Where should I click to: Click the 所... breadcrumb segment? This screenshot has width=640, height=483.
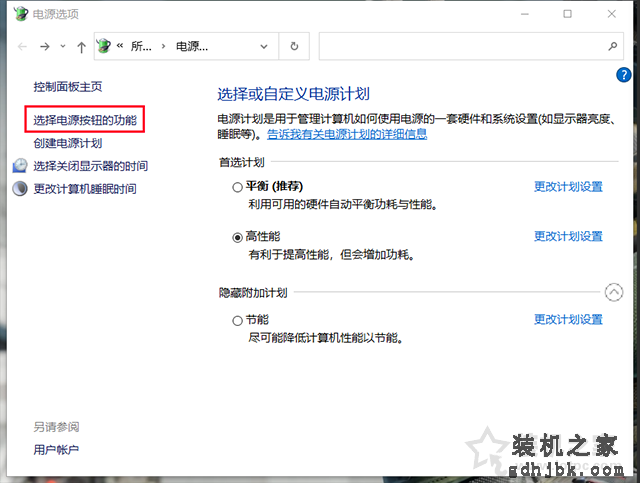coord(141,46)
